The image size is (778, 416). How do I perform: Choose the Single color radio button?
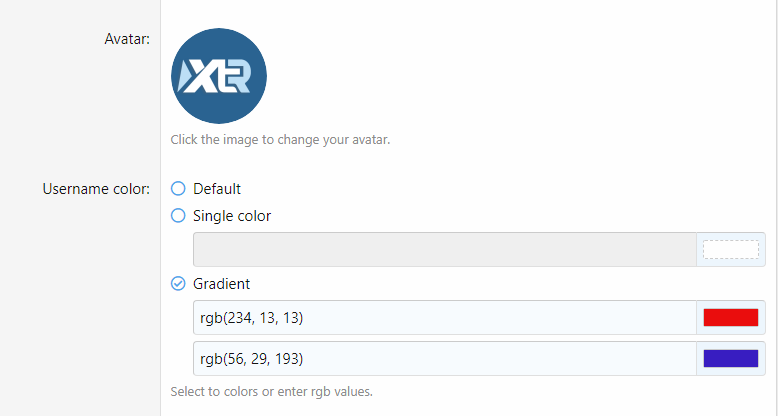[x=178, y=215]
